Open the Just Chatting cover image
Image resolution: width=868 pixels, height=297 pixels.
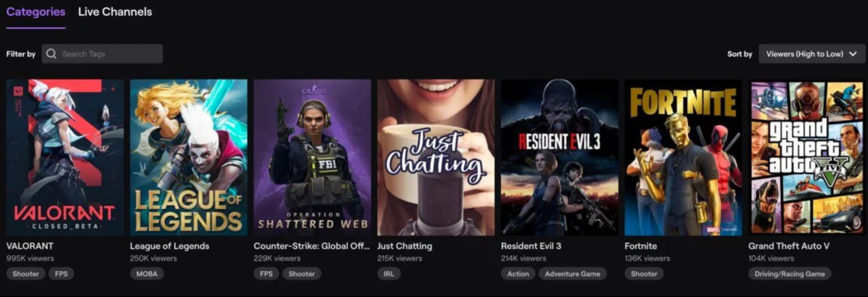pyautogui.click(x=436, y=157)
